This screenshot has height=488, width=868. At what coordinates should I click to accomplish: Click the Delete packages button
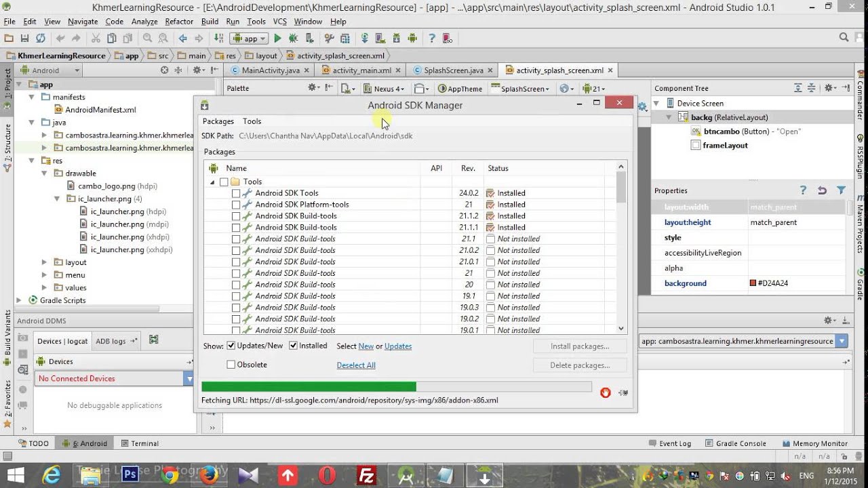(580, 365)
